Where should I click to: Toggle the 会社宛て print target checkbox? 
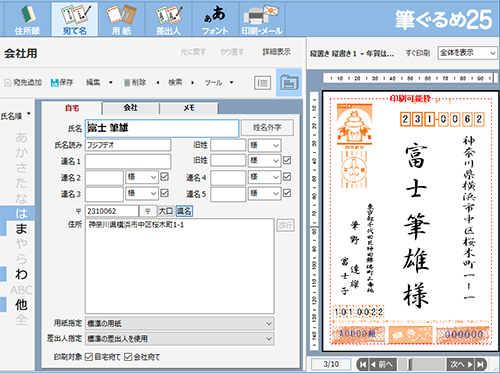128,357
